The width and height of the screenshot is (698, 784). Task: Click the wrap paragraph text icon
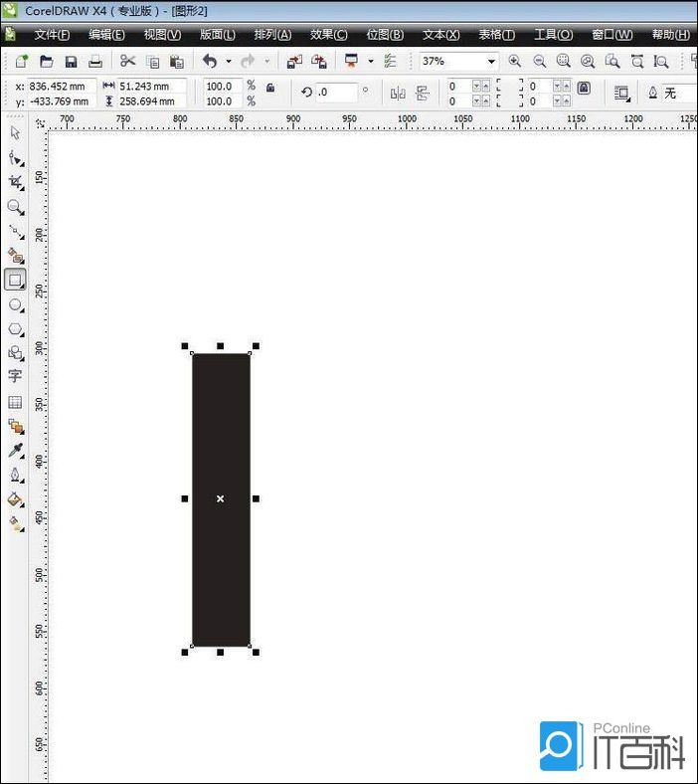622,93
